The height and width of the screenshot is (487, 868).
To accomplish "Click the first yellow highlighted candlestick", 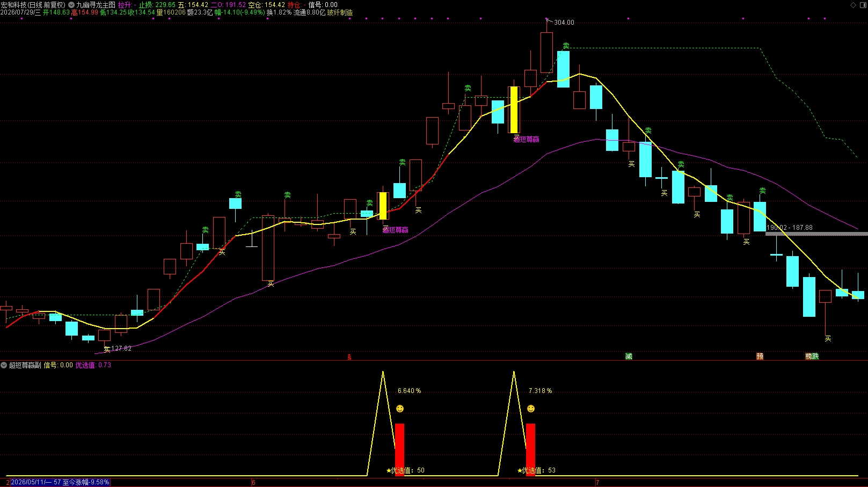I will (383, 206).
